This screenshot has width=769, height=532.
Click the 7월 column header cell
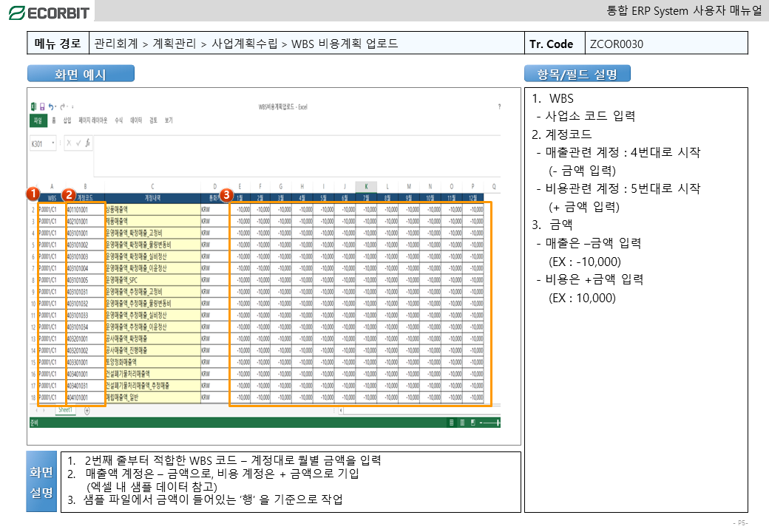click(366, 198)
